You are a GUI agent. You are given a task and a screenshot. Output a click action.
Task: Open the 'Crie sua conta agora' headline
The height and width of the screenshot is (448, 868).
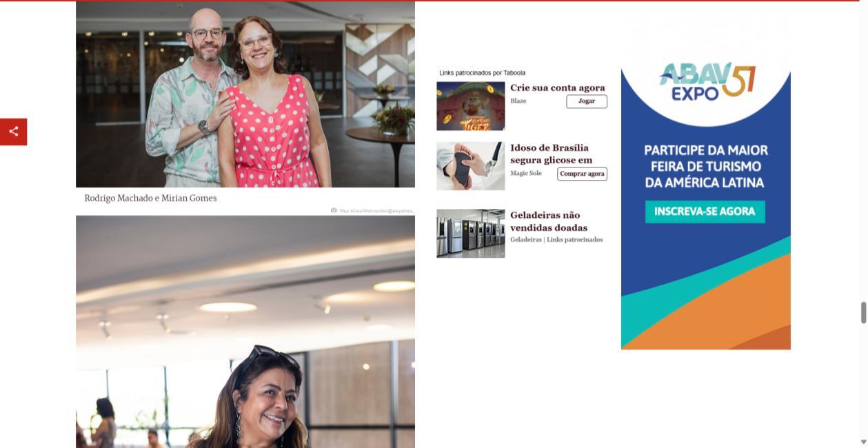557,88
